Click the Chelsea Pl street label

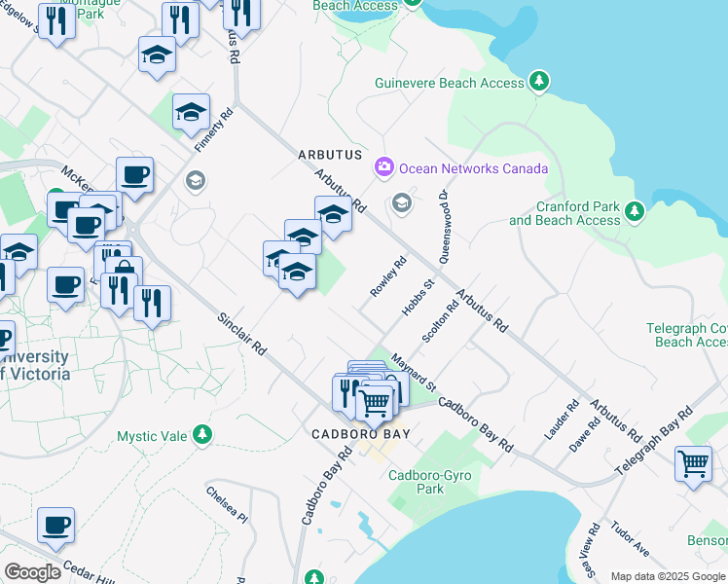(227, 504)
